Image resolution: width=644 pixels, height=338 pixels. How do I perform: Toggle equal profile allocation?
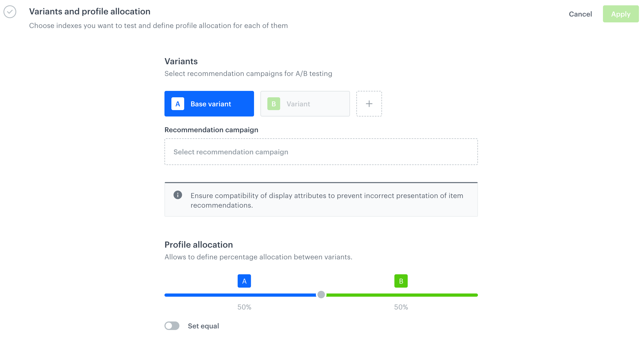[172, 326]
